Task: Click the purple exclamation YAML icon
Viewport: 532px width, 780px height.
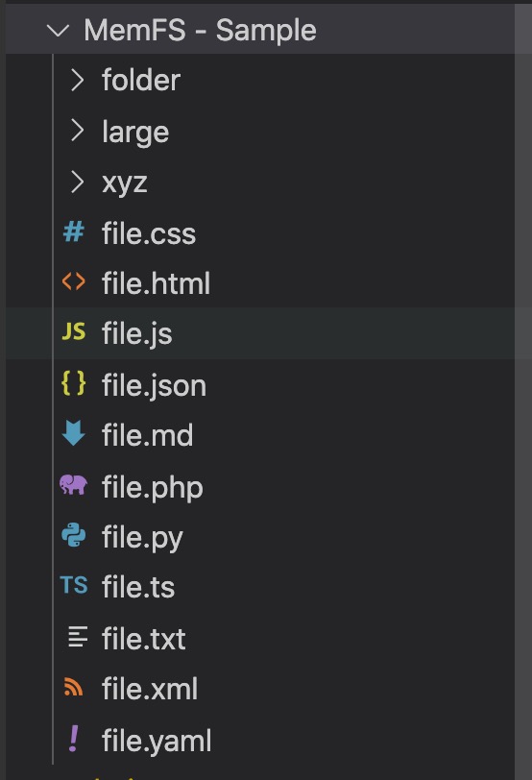Action: point(74,738)
